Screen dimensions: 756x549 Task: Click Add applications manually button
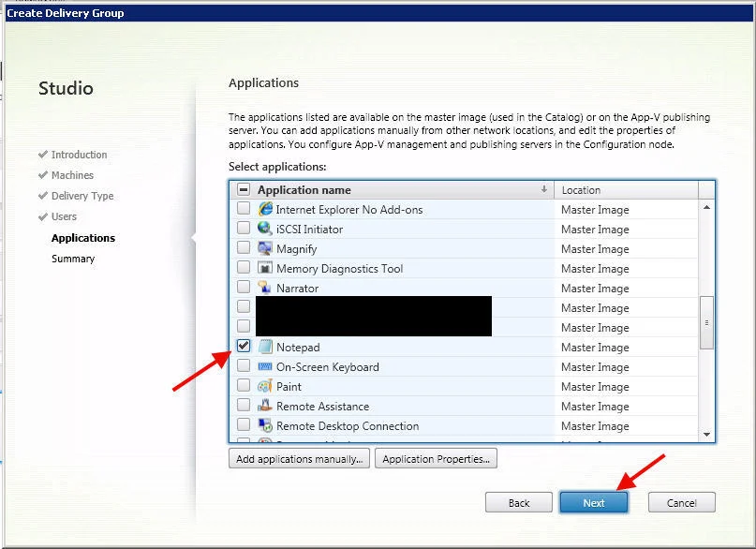tap(299, 458)
